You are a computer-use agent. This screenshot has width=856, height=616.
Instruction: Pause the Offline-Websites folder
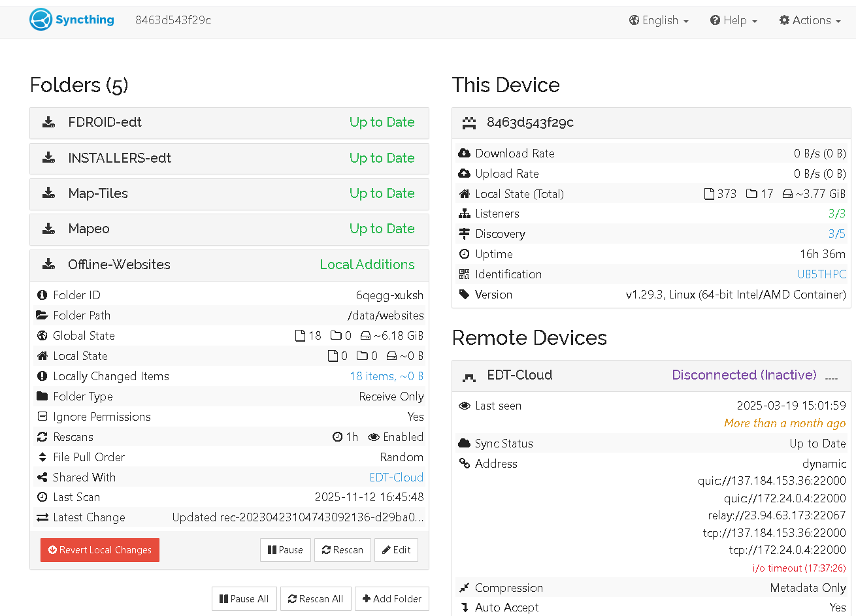pyautogui.click(x=286, y=550)
